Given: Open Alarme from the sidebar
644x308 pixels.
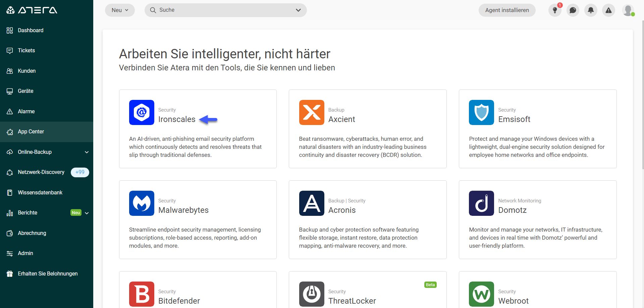Looking at the screenshot, I should coord(47,111).
